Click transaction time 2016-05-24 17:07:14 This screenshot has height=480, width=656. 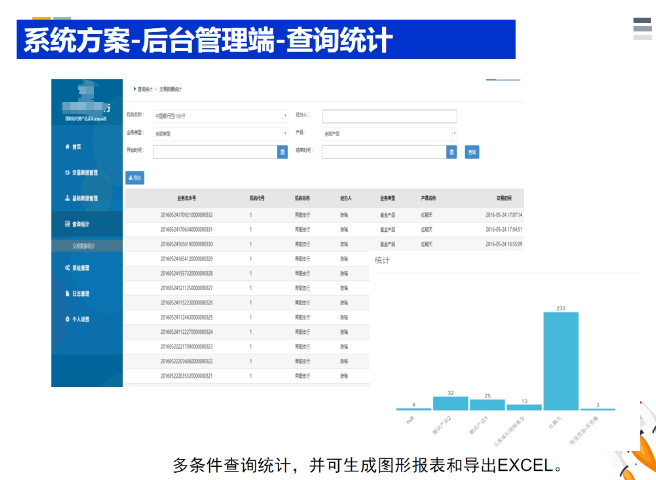tap(504, 215)
